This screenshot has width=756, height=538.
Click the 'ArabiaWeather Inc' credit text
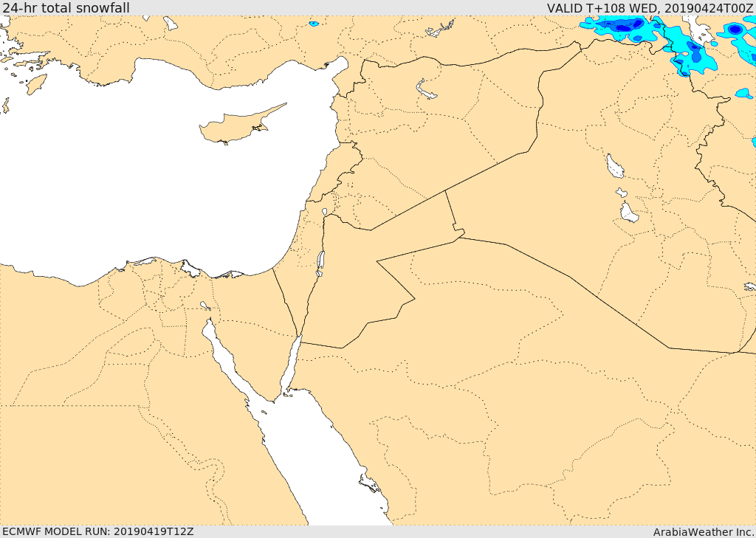703,532
